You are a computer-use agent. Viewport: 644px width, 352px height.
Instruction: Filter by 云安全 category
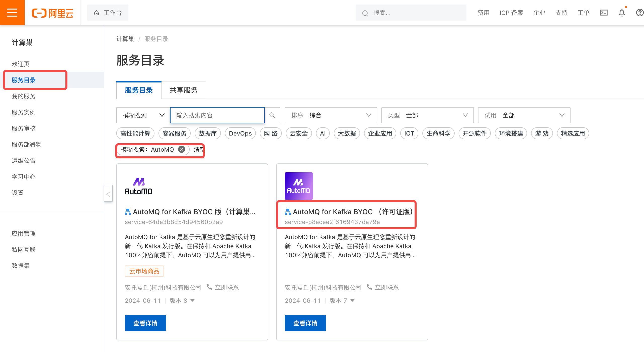pyautogui.click(x=299, y=133)
